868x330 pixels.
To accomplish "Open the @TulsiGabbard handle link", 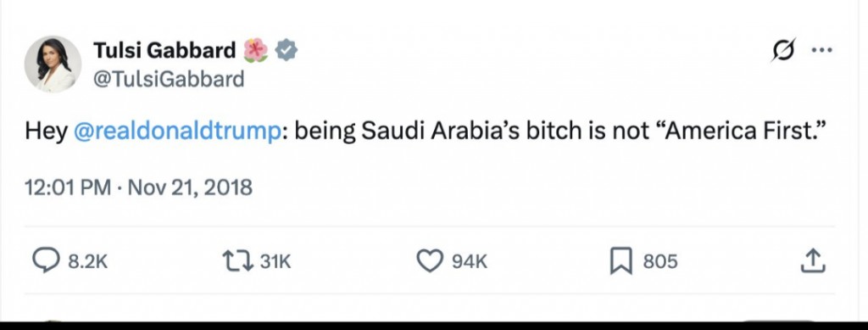I will [169, 79].
